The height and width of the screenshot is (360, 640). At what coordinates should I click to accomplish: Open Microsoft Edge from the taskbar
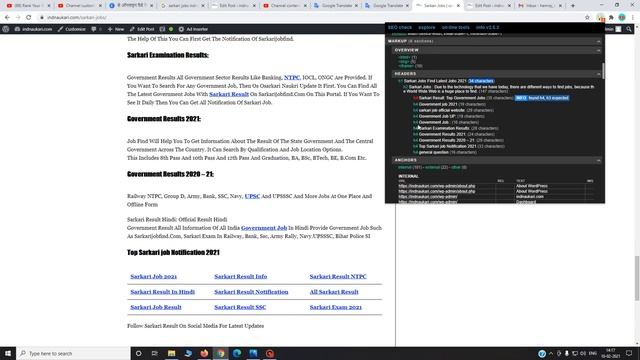pyautogui.click(x=237, y=353)
